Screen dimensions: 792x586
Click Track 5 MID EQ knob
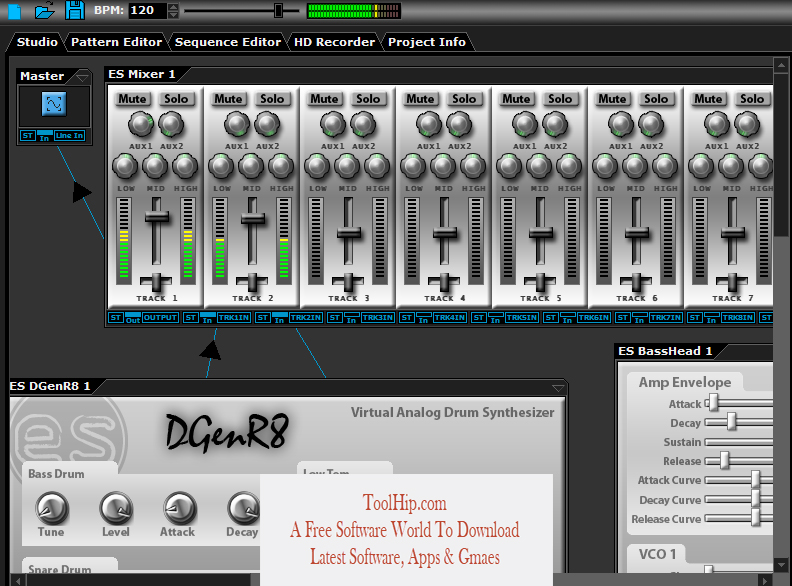[539, 166]
